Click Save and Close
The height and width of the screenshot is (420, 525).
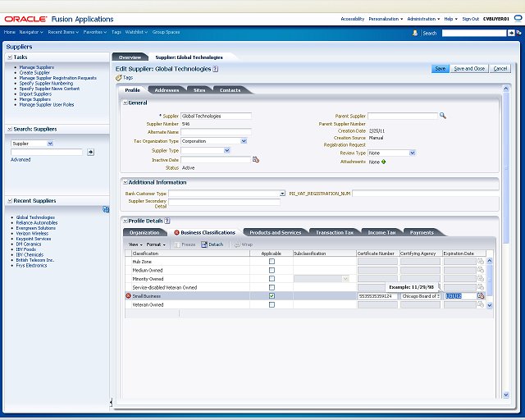469,69
